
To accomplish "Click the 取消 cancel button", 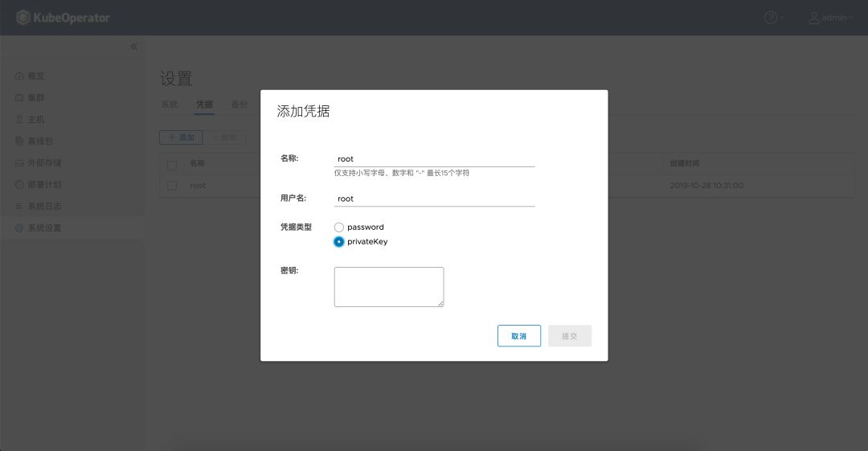I will 519,336.
